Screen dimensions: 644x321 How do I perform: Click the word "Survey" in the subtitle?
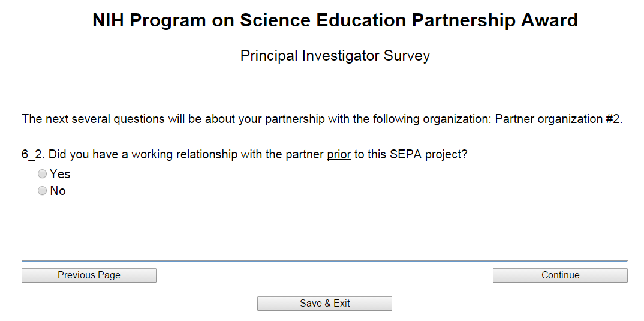click(407, 56)
